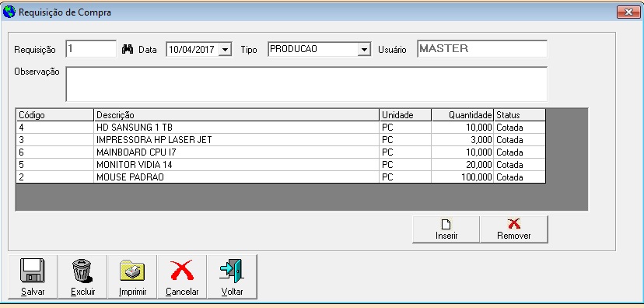The height and width of the screenshot is (308, 644).
Task: Delete the requisition with the Excluir button
Action: point(82,277)
